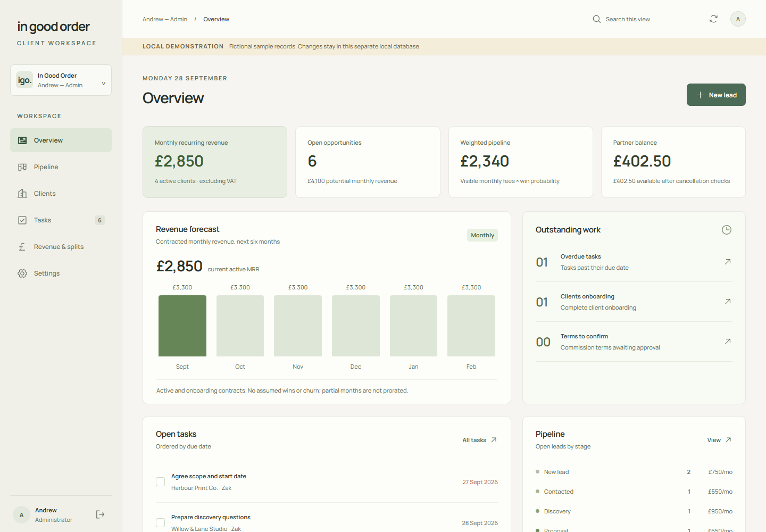
Task: Click the Tasks checkmark icon in sidebar
Action: [x=22, y=220]
